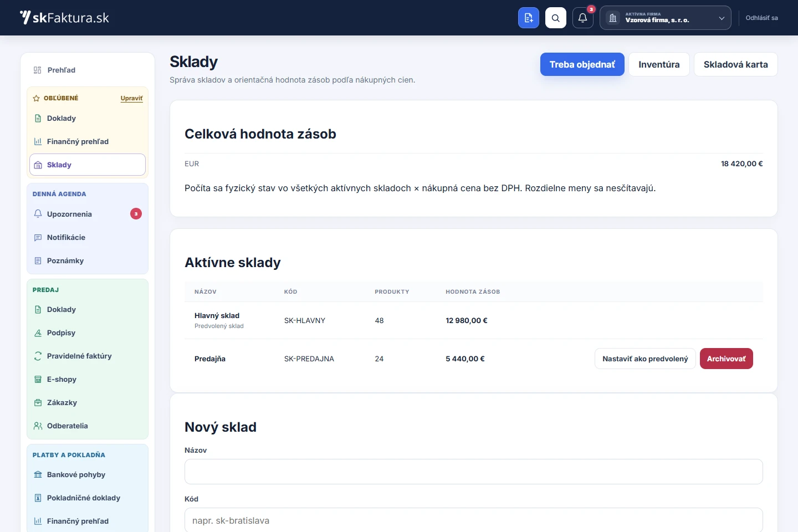Click the skFaktura.sk logo
This screenshot has height=532, width=798.
[64, 18]
